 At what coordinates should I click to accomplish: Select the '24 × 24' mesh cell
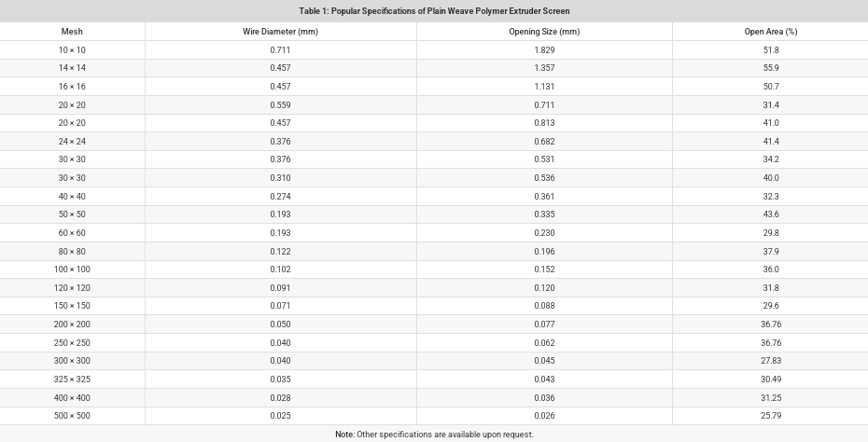coord(72,142)
